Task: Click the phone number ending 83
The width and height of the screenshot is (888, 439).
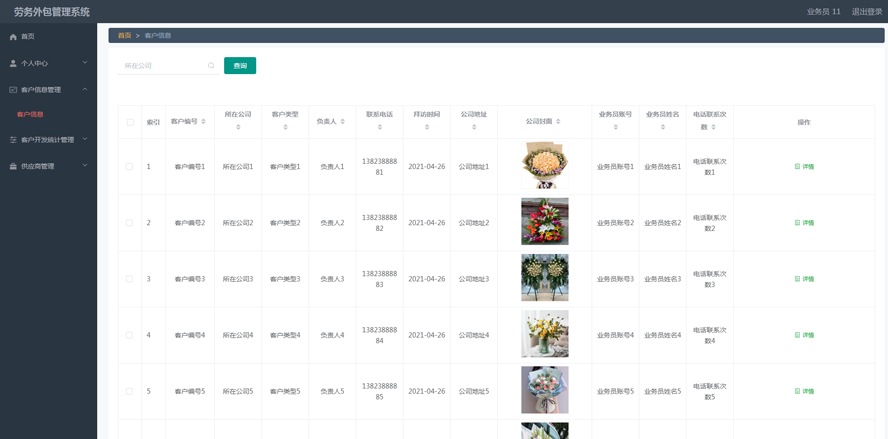Action: (379, 279)
